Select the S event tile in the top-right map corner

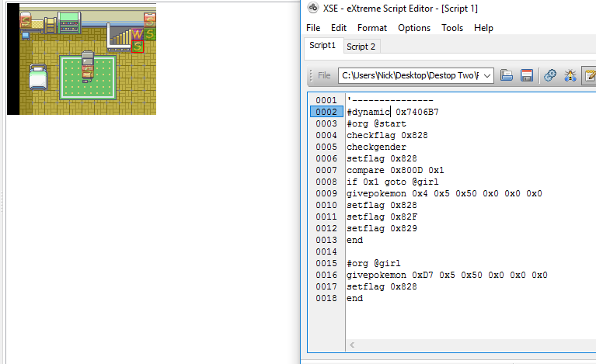150,20
